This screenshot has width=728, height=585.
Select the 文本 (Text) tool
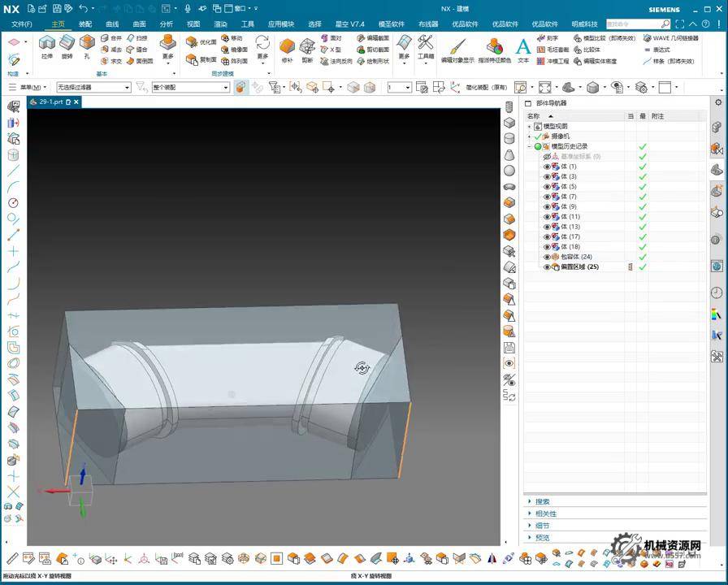[523, 48]
